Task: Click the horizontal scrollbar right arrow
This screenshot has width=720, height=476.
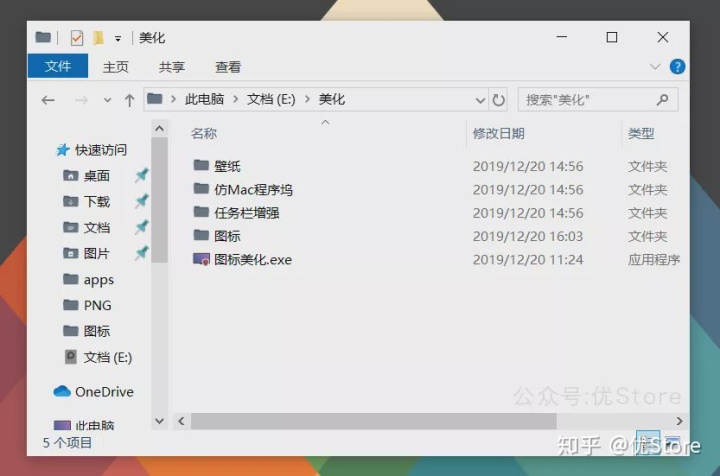Action: [x=679, y=421]
